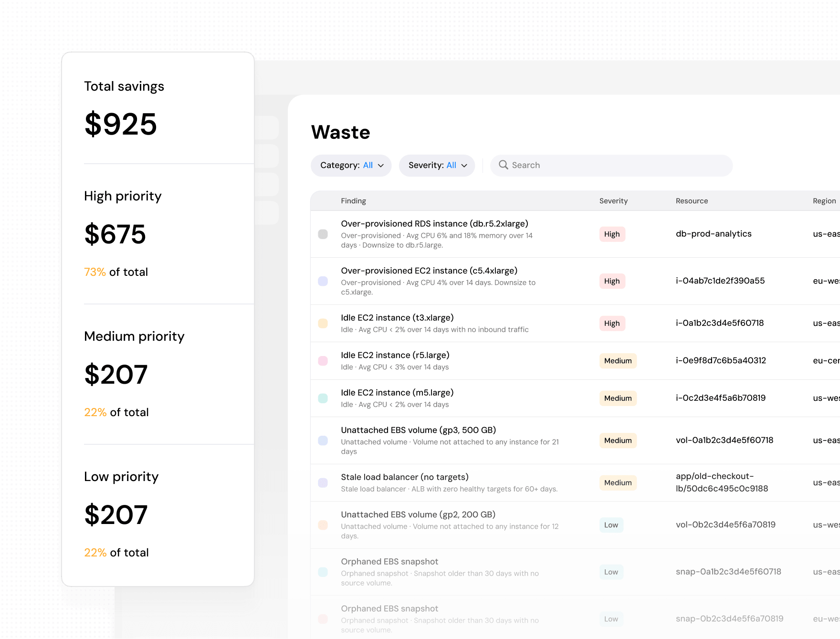Click the Low priority heading
This screenshot has height=639, width=840.
click(121, 477)
